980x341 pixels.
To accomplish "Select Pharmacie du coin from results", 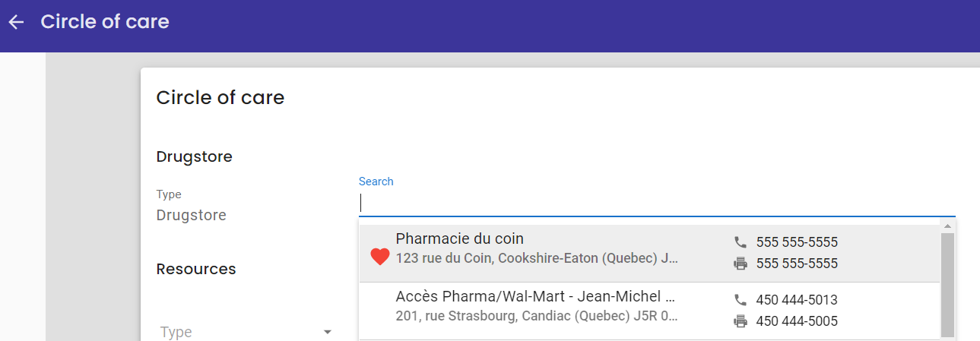I will (x=649, y=254).
